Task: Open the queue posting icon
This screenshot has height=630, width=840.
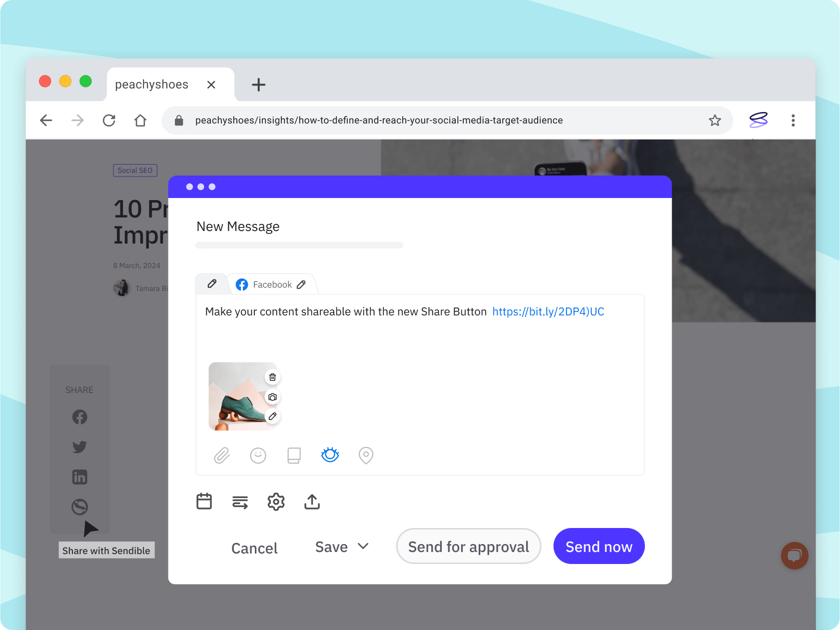Action: (x=240, y=501)
